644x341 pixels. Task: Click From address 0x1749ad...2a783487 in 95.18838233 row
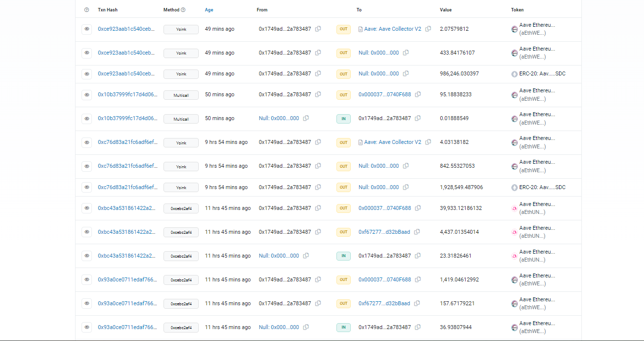tap(285, 94)
